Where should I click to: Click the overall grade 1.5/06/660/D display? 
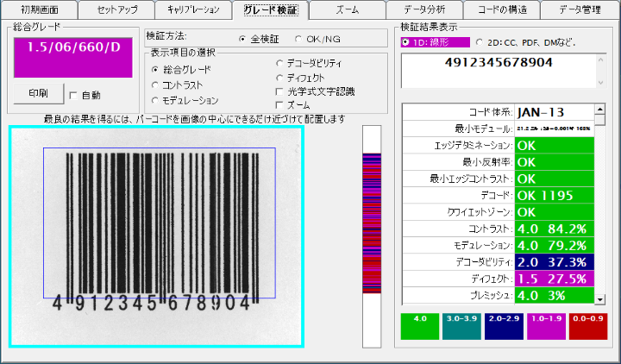pyautogui.click(x=73, y=58)
